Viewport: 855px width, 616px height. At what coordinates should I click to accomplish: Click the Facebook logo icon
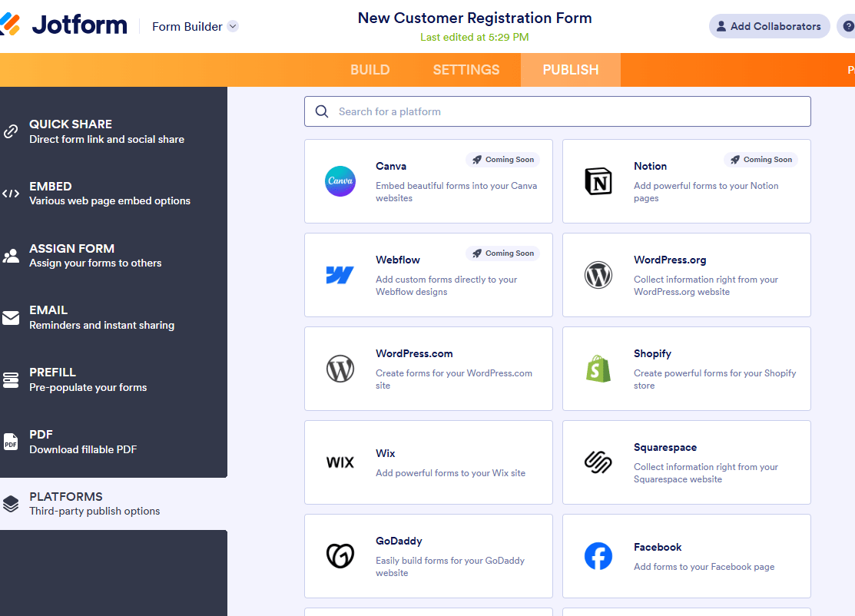(598, 556)
